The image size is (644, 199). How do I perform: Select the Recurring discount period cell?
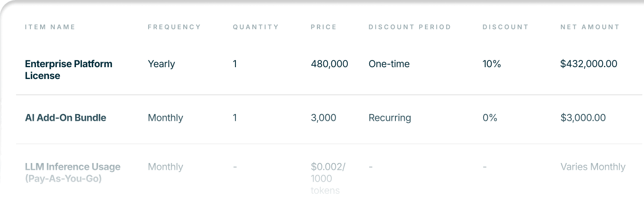click(390, 118)
